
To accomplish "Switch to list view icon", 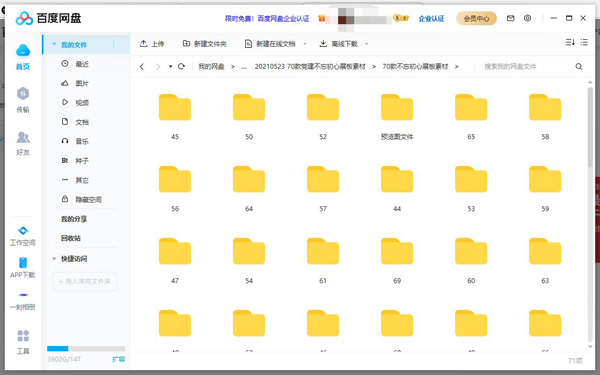I will click(584, 42).
